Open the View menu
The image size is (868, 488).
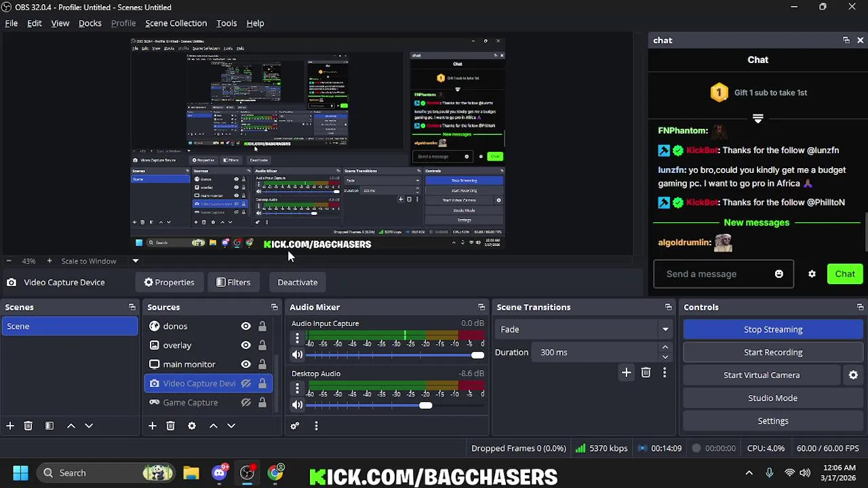coord(60,23)
